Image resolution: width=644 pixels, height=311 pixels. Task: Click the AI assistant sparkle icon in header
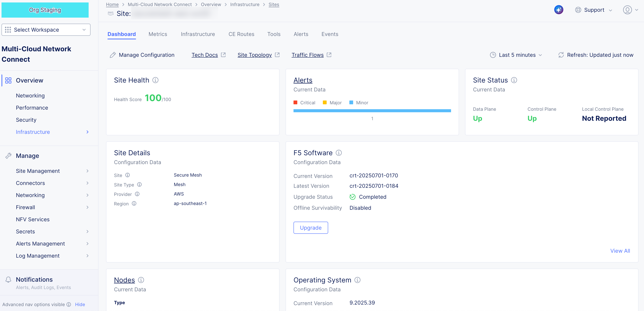pos(559,10)
